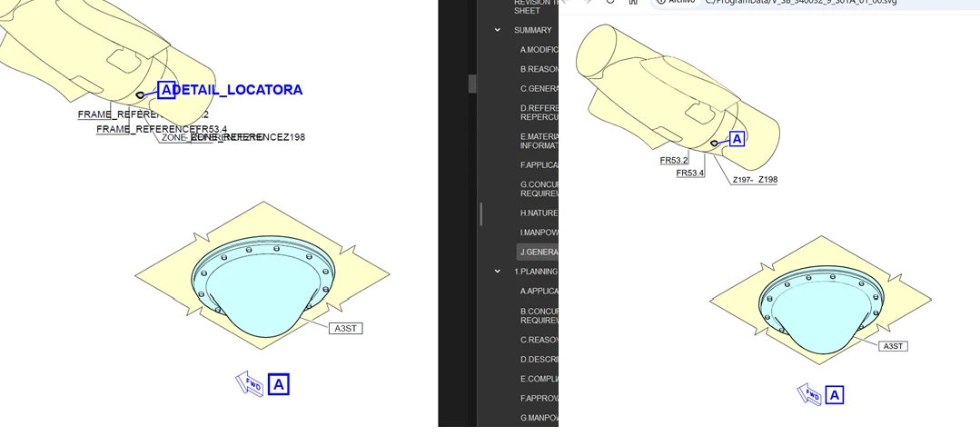Select E.COMPLI outline entry
This screenshot has height=446, width=980.
click(539, 379)
